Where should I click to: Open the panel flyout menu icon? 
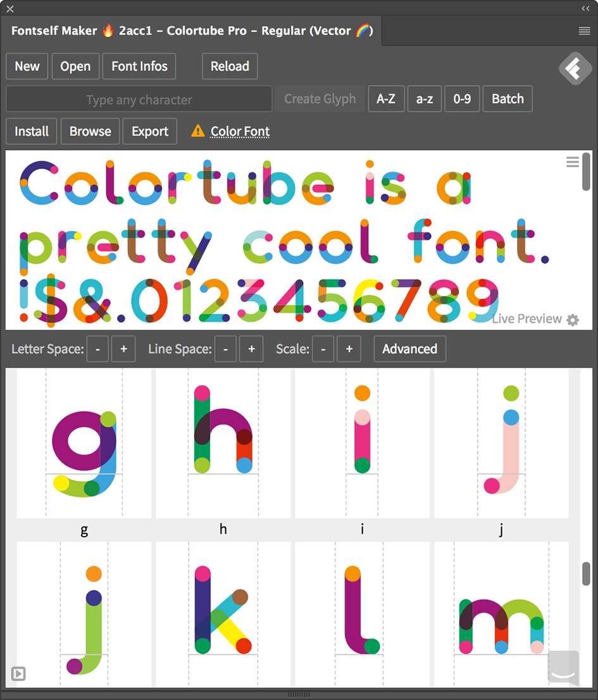click(x=584, y=31)
